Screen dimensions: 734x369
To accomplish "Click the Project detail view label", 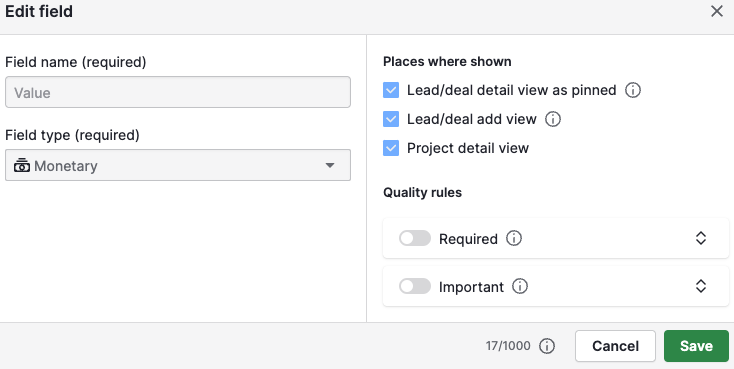I will click(x=468, y=148).
